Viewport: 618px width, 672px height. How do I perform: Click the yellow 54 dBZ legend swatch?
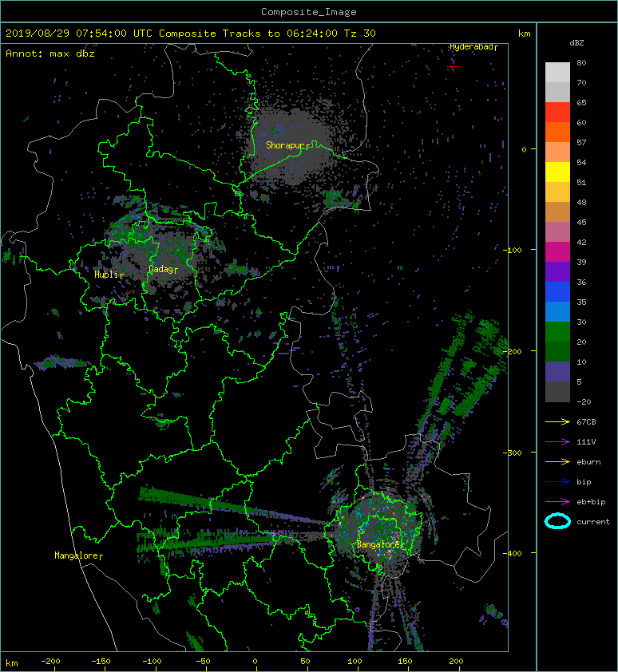557,172
